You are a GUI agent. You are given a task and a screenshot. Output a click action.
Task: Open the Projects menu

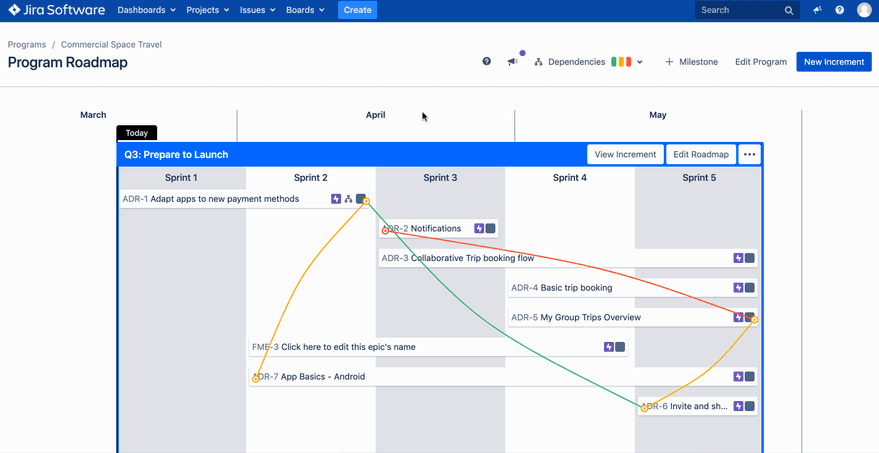(207, 10)
